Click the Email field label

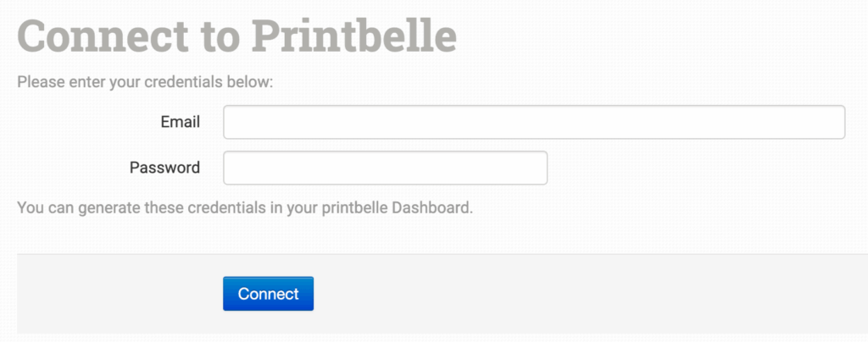click(x=180, y=122)
